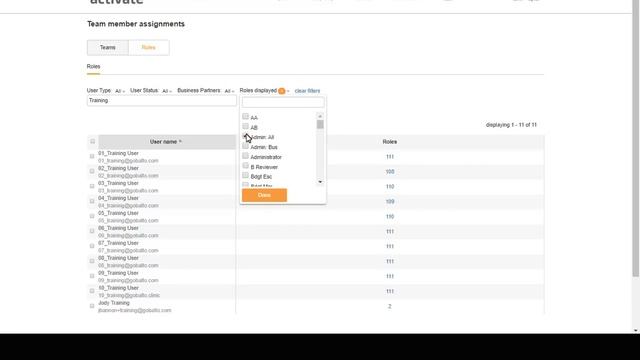This screenshot has height=360, width=640.
Task: Check the AB role checkbox
Action: tap(245, 127)
